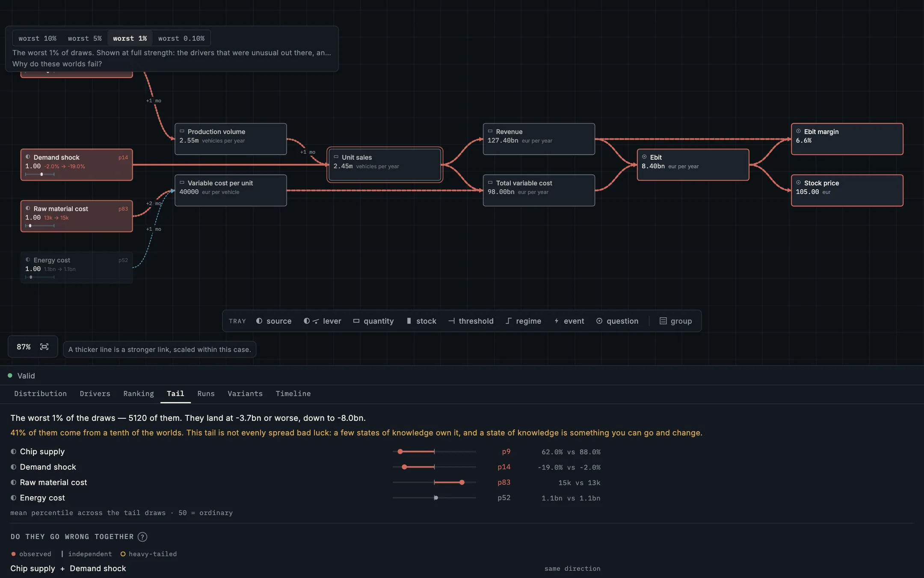Select the Production volume node
Screen dimensions: 924x578
(x=231, y=139)
